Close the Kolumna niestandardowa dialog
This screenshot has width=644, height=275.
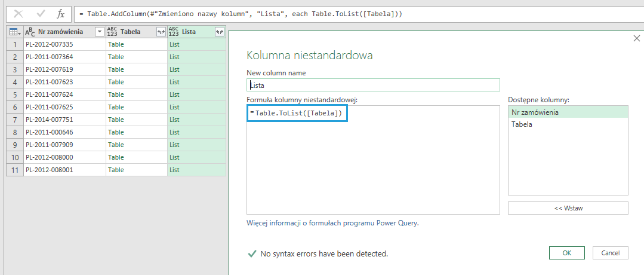[x=636, y=38]
